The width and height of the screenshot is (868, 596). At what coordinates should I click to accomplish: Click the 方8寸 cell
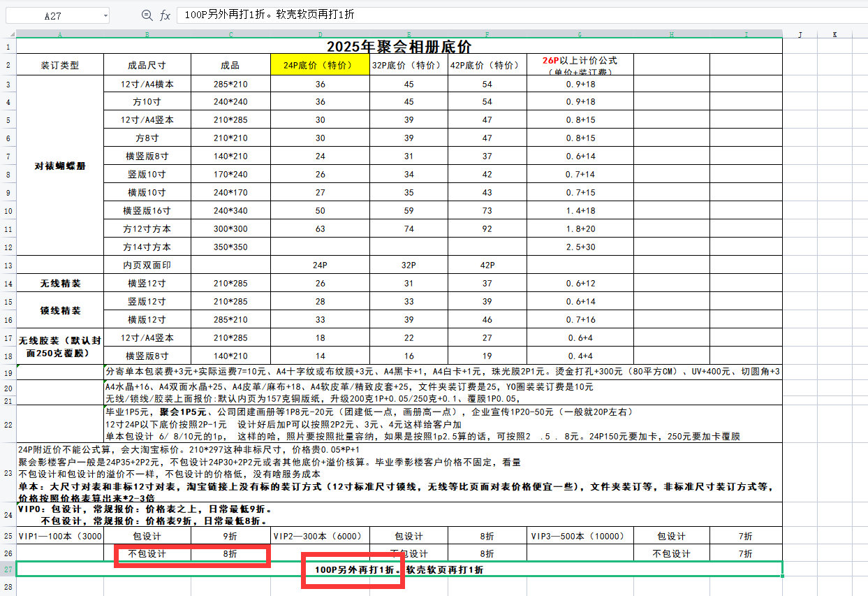(x=147, y=138)
